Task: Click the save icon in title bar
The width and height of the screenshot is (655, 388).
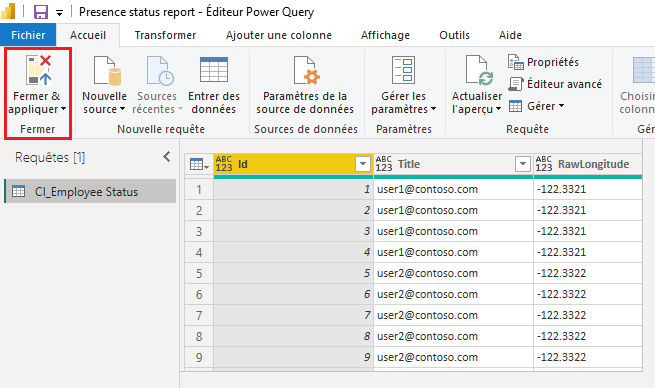Action: coord(41,12)
